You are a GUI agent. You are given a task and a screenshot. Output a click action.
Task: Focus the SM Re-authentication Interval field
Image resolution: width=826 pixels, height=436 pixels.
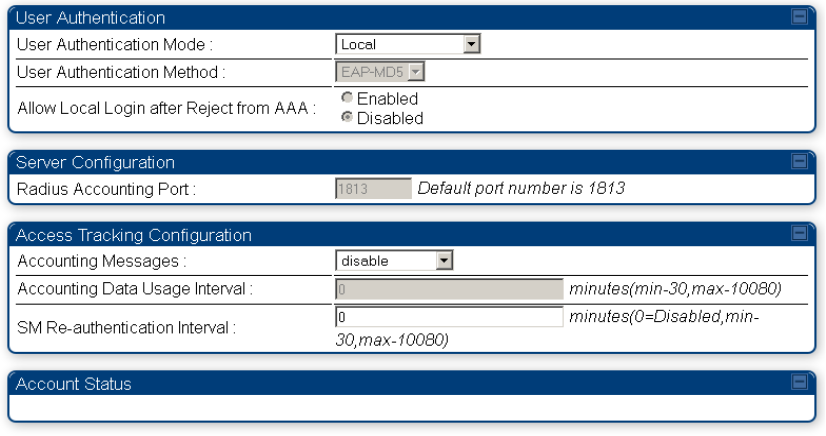click(x=449, y=317)
